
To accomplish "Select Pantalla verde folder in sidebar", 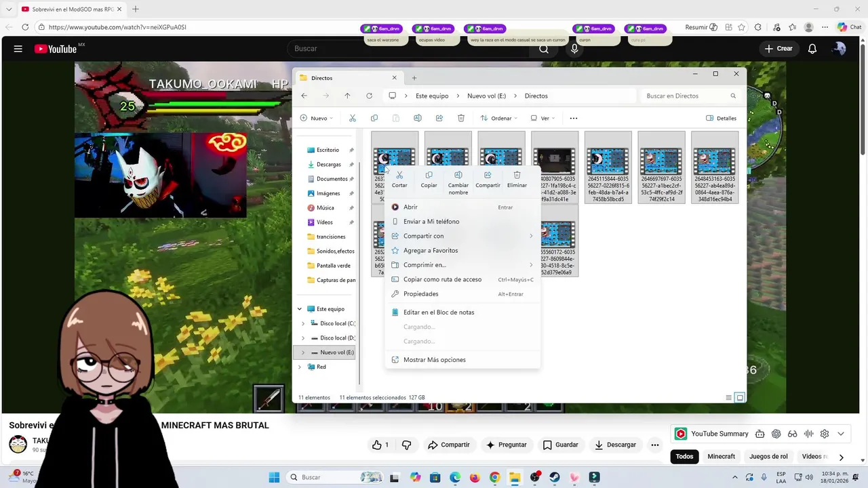I will coord(333,266).
